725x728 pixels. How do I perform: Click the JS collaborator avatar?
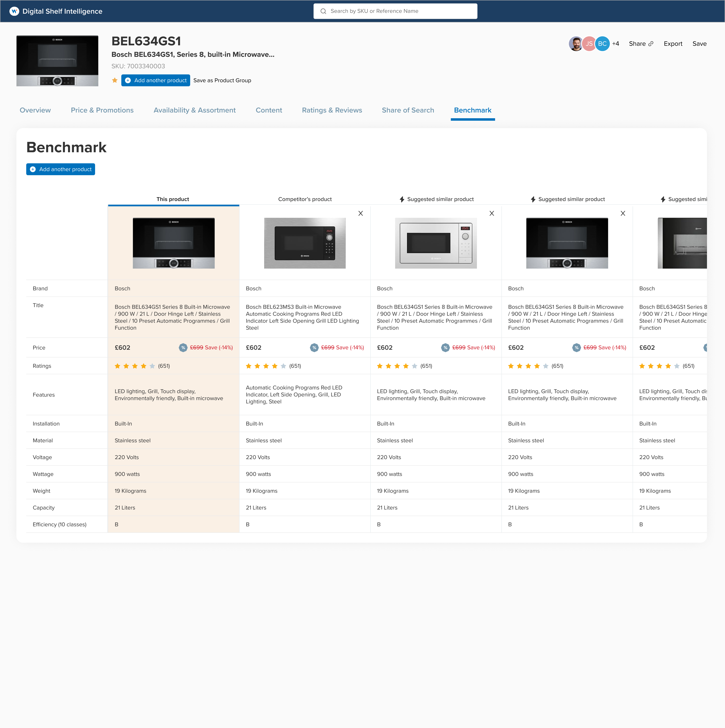[589, 44]
